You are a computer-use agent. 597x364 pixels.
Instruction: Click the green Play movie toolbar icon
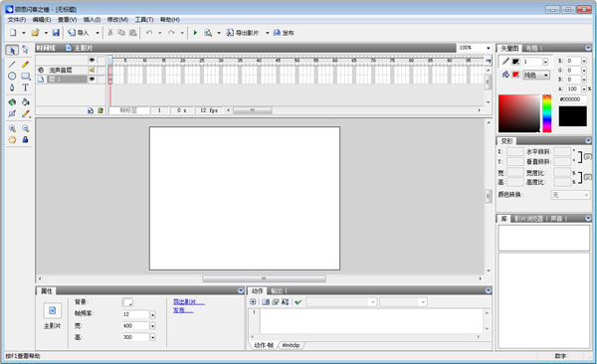tap(195, 33)
